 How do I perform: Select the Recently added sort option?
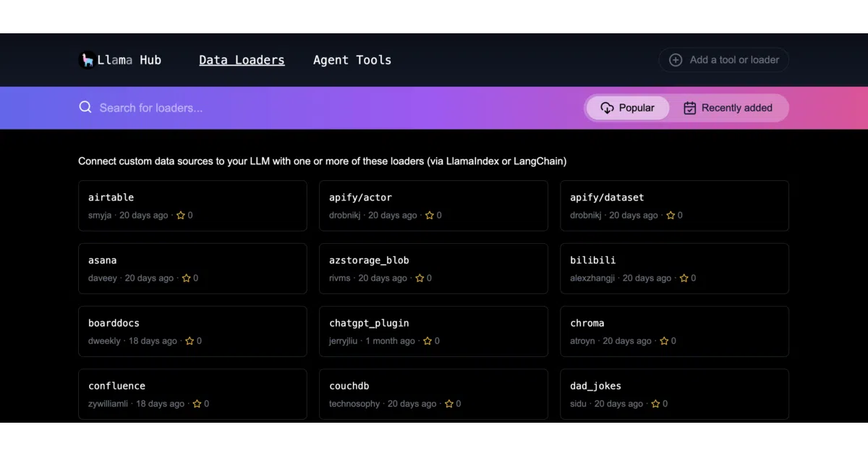(x=728, y=108)
